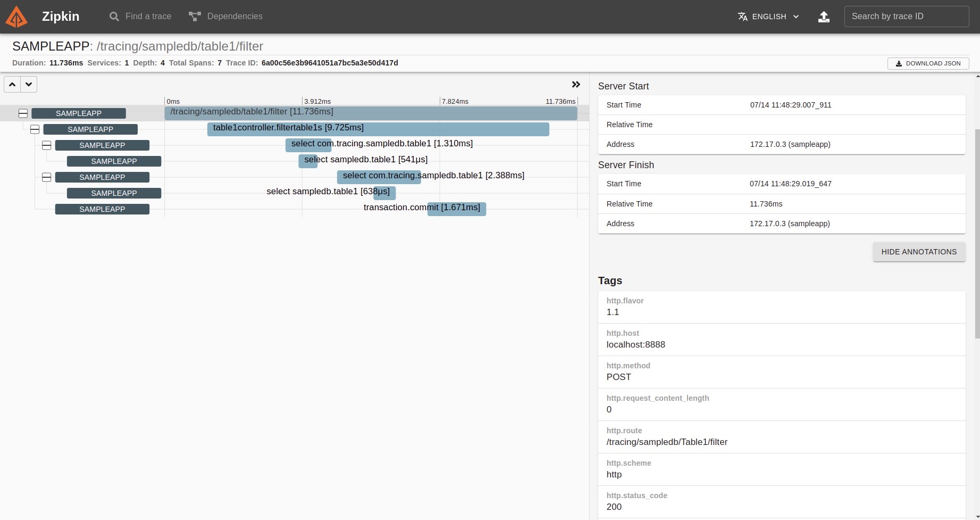Click the expand-all down arrow button

[29, 84]
